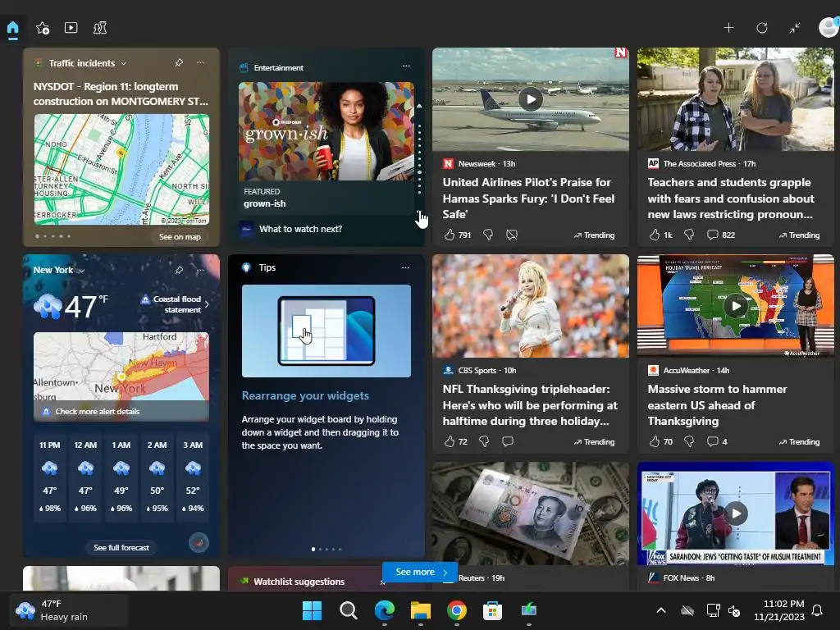
Task: Collapse the widgets board to half view
Action: point(794,28)
